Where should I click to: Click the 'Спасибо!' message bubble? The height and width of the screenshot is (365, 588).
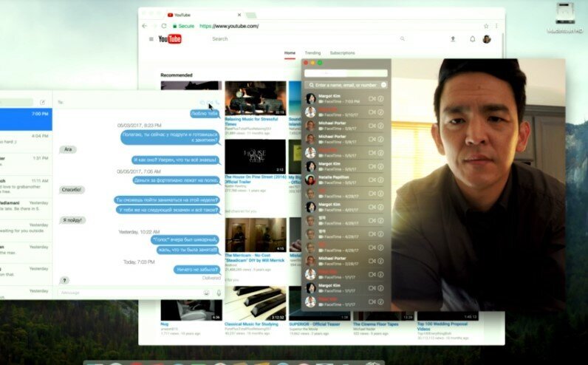pos(72,190)
